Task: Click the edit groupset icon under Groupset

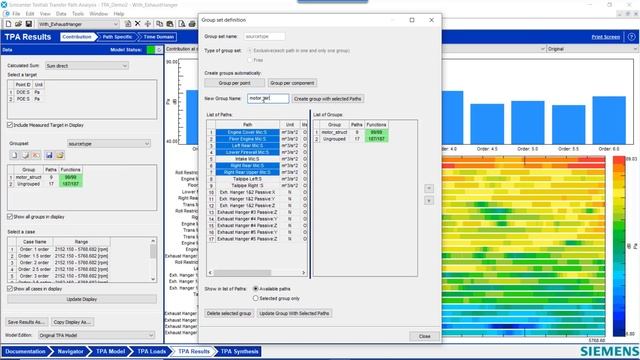Action: coord(25,155)
